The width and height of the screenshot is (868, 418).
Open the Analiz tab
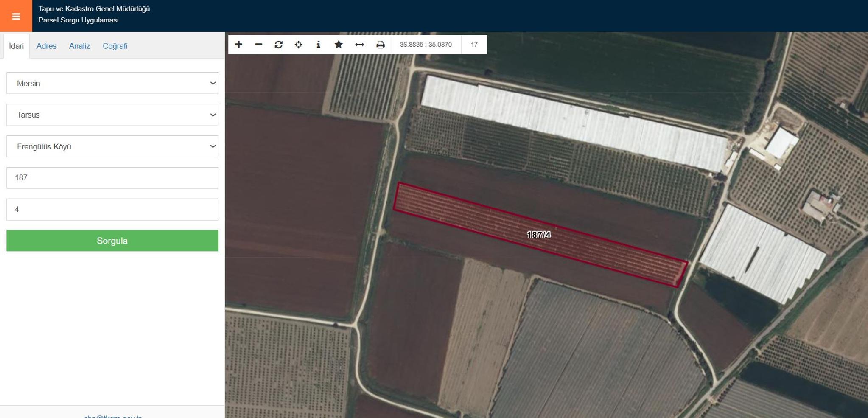[79, 46]
